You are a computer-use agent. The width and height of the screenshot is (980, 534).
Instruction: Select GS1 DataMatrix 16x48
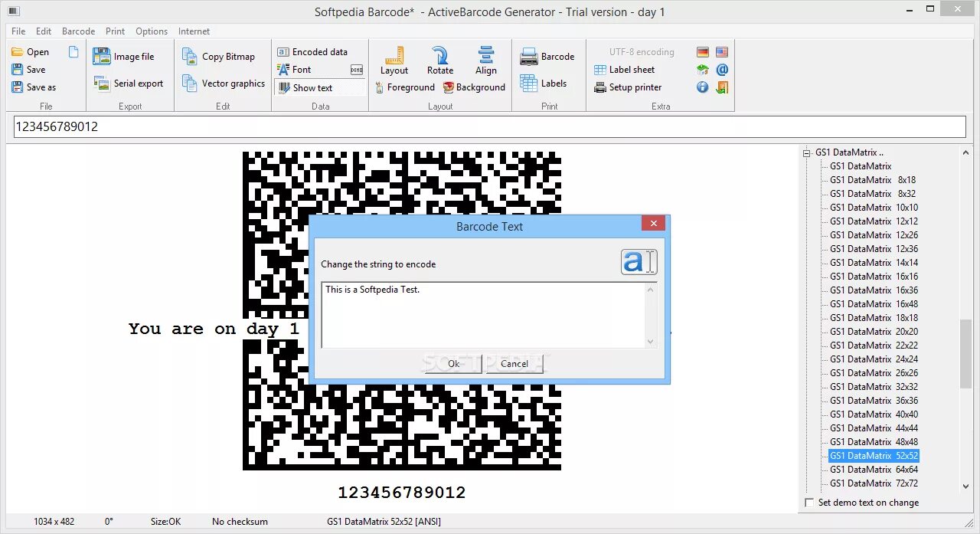pyautogui.click(x=874, y=304)
